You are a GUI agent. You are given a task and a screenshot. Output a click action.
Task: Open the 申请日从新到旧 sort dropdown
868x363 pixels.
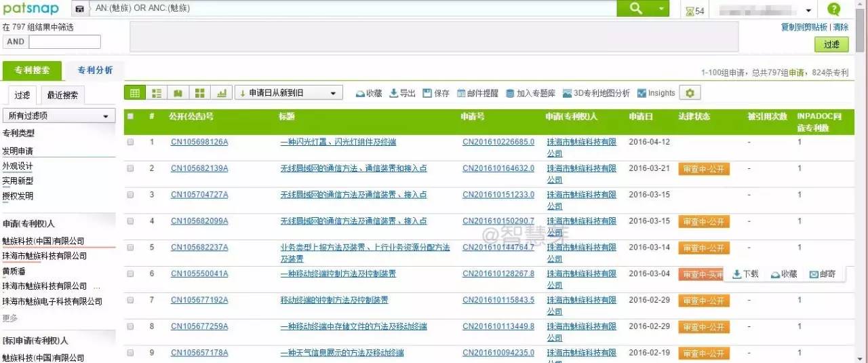pos(289,93)
